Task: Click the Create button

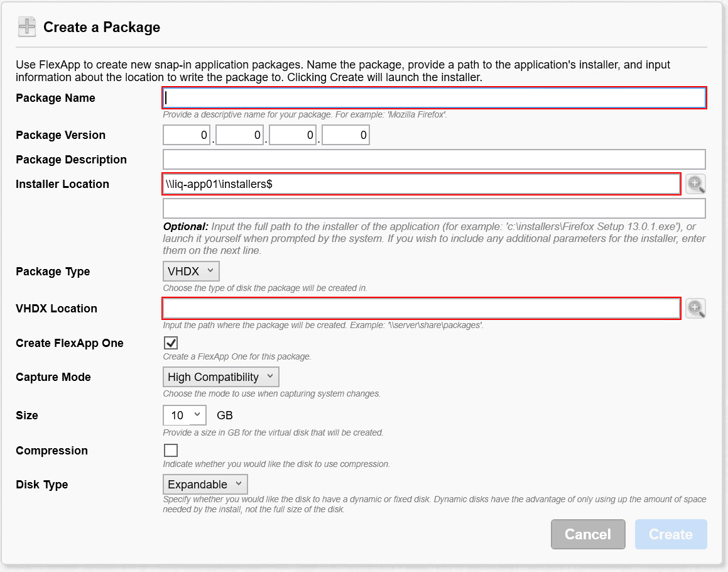Action: tap(670, 534)
